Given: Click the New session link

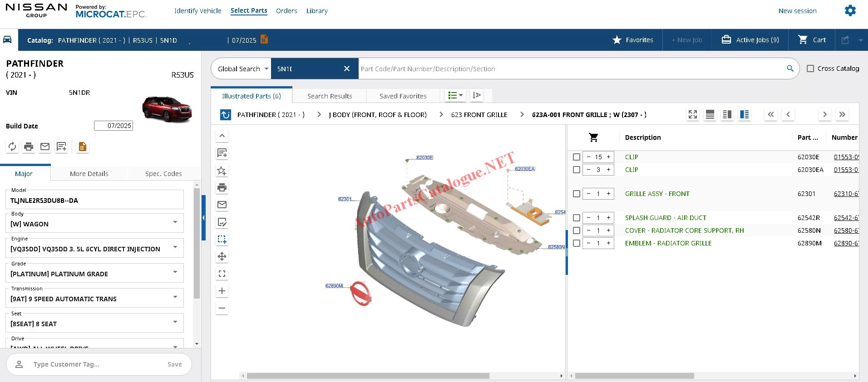Looking at the screenshot, I should (x=797, y=11).
